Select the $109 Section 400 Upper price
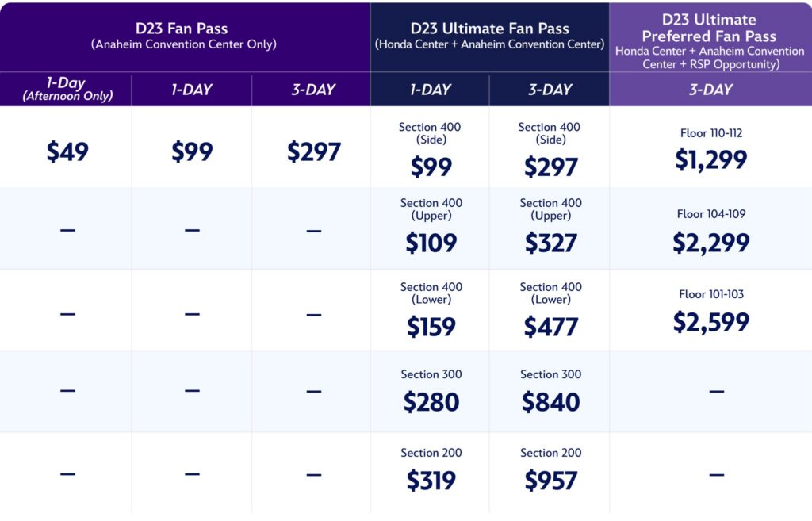The width and height of the screenshot is (812, 521). pyautogui.click(x=431, y=243)
